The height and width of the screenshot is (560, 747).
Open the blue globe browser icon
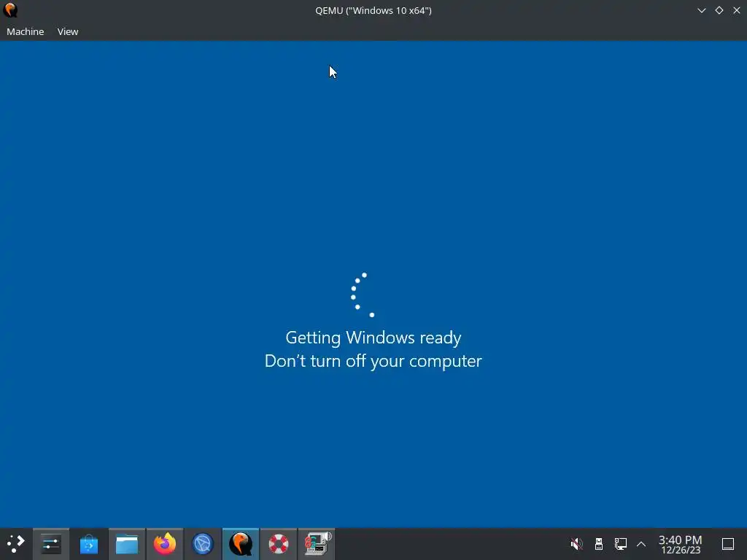coord(203,544)
